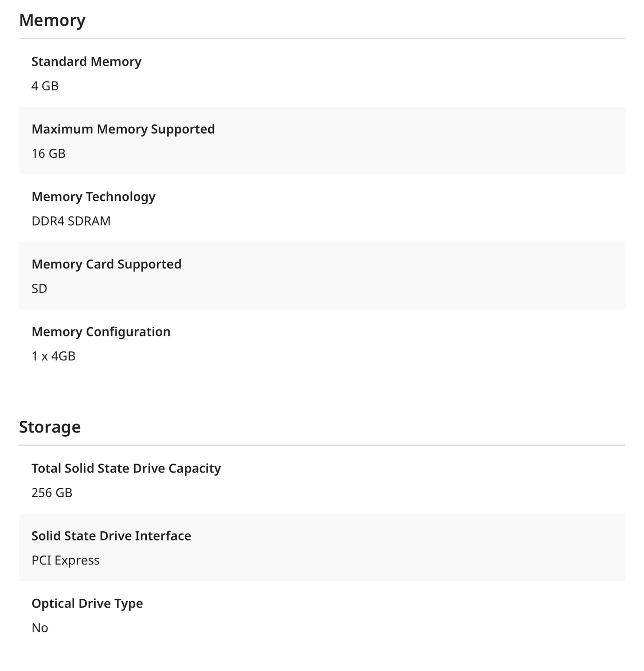The image size is (644, 671).
Task: Select the Memory Card Supported label
Action: (x=106, y=264)
